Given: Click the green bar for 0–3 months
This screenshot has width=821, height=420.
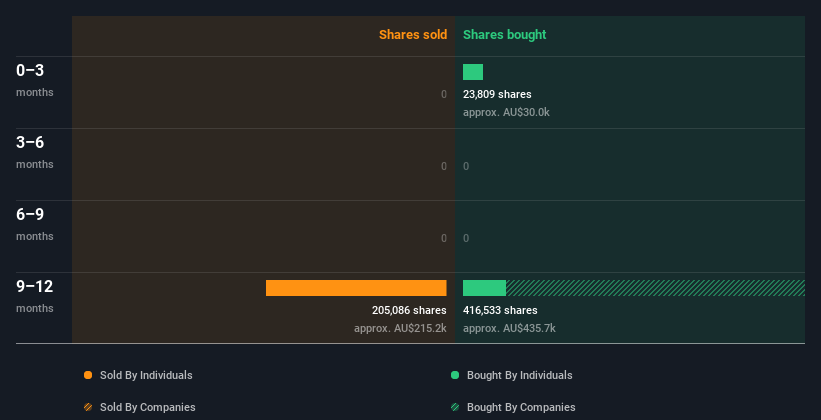Looking at the screenshot, I should tap(473, 72).
